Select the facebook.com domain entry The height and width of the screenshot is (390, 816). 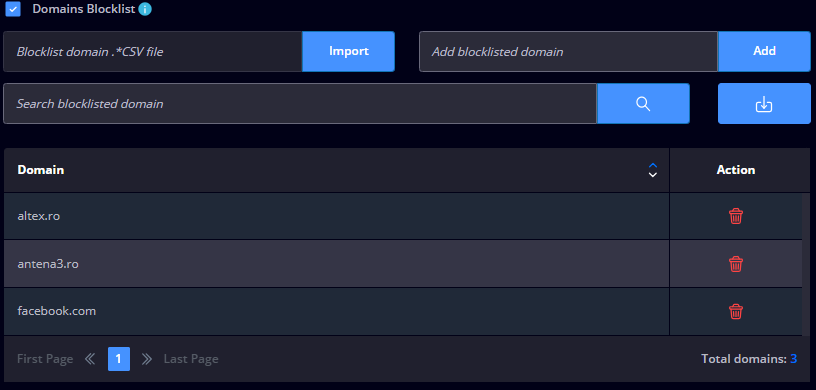[57, 311]
